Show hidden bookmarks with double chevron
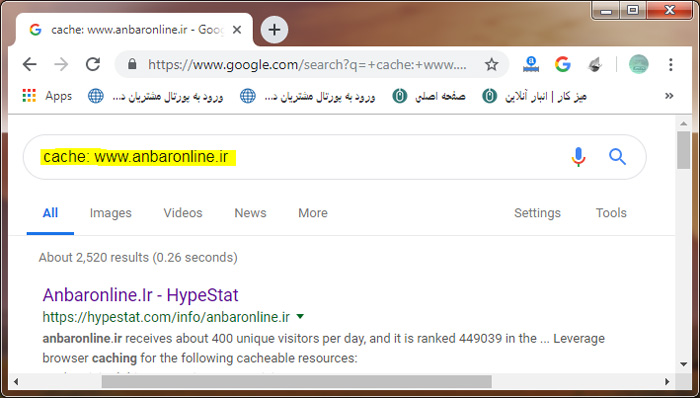 point(669,96)
